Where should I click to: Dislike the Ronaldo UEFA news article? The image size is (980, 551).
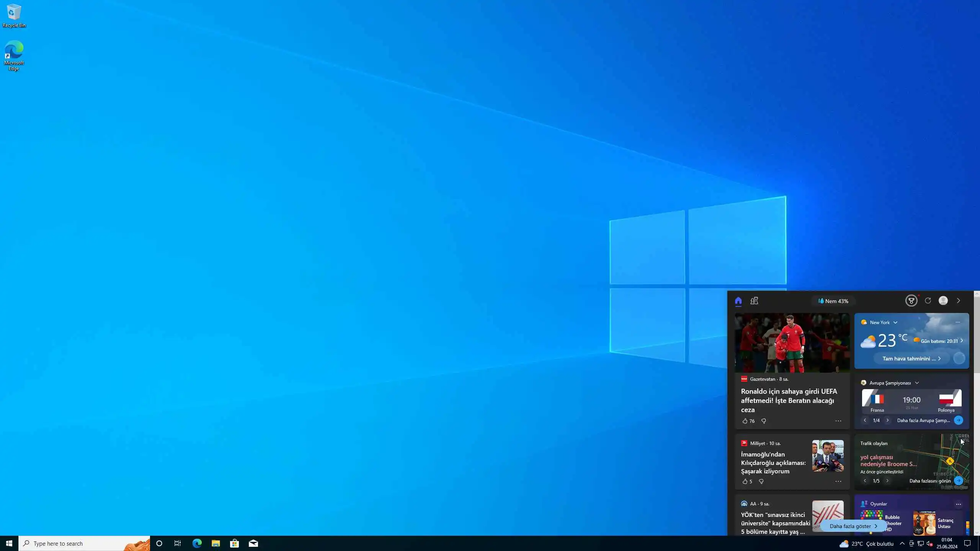pos(764,421)
